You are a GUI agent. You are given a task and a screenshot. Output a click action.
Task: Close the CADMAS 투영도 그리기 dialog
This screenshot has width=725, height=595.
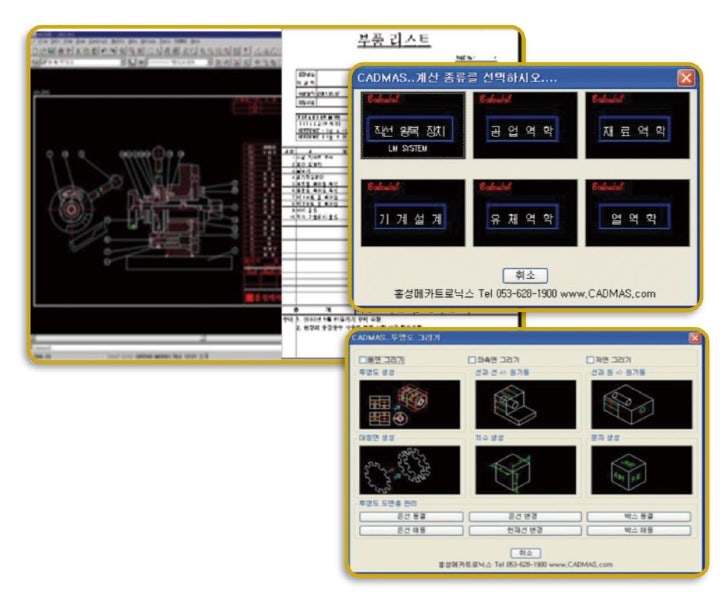(x=694, y=338)
